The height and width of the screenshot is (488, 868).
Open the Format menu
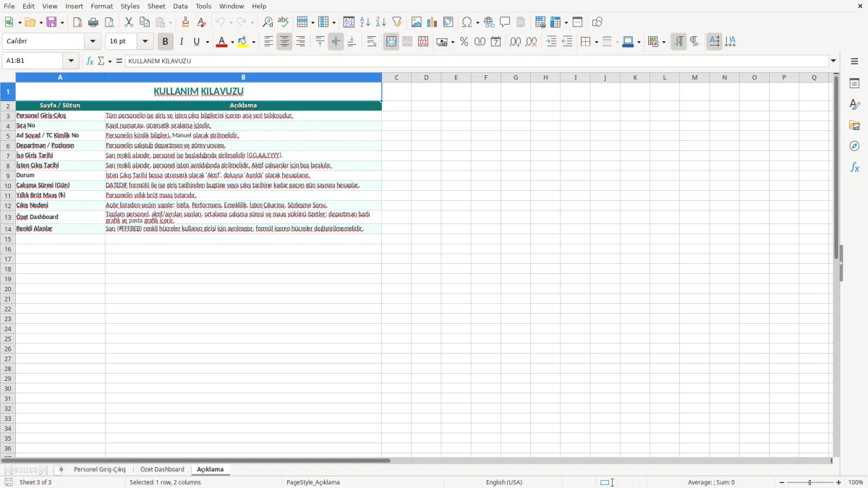pos(102,6)
